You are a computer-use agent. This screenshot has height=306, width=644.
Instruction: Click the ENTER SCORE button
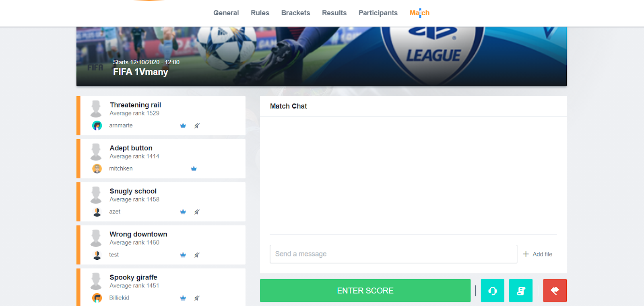coord(365,290)
